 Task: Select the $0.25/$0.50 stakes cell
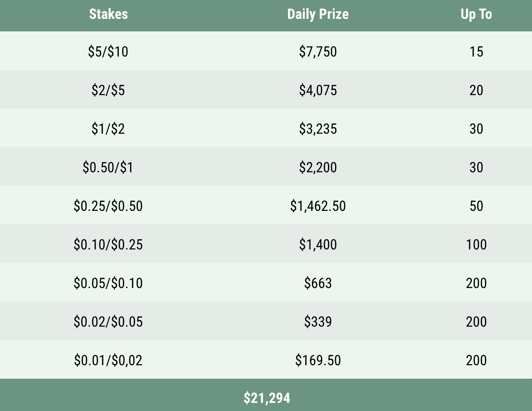(x=108, y=206)
